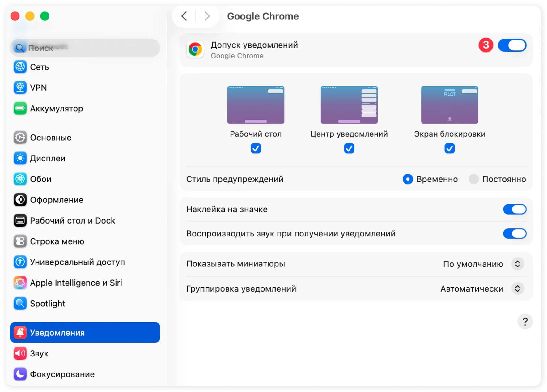Click the help question mark button

(x=525, y=322)
